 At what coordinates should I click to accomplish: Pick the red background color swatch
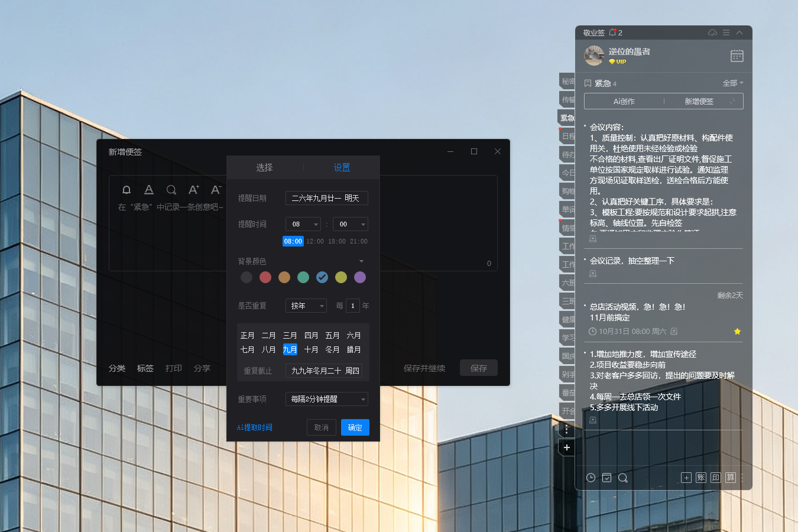click(x=265, y=277)
